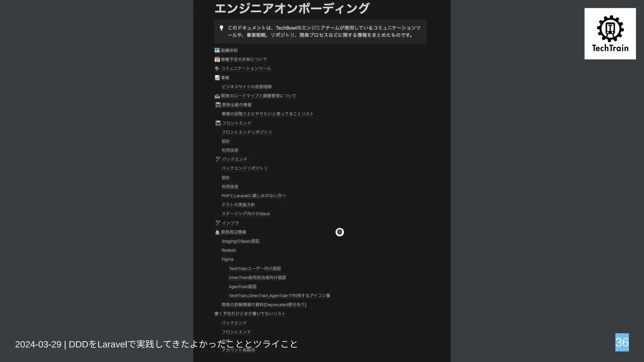The width and height of the screenshot is (644, 362).
Task: Click the round floating icon right of 開発周辺情報
Action: coord(340,232)
